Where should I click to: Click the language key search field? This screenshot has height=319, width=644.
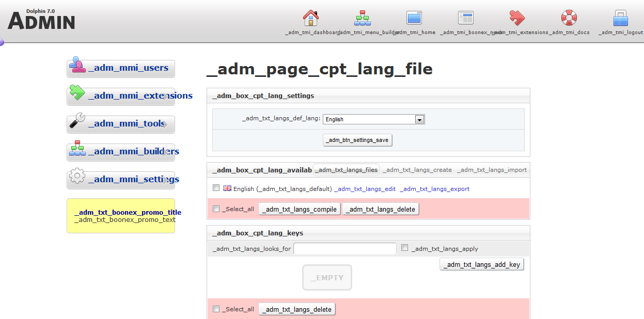pyautogui.click(x=344, y=249)
